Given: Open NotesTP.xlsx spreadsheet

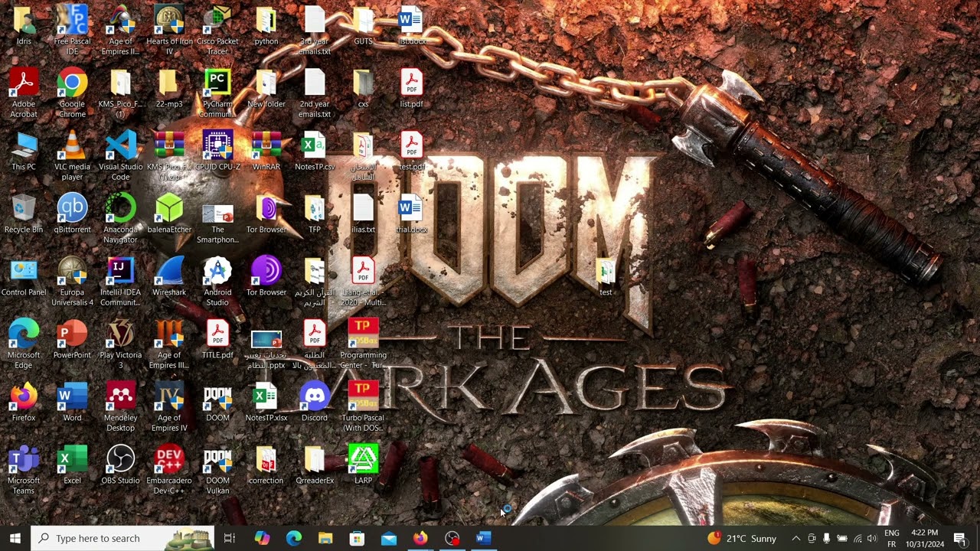Looking at the screenshot, I should (266, 402).
